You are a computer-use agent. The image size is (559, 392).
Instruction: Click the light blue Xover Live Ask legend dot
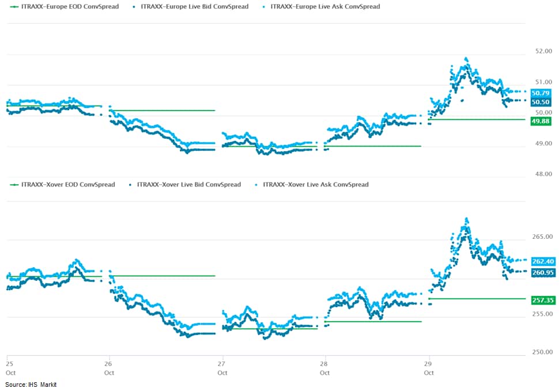[256, 185]
